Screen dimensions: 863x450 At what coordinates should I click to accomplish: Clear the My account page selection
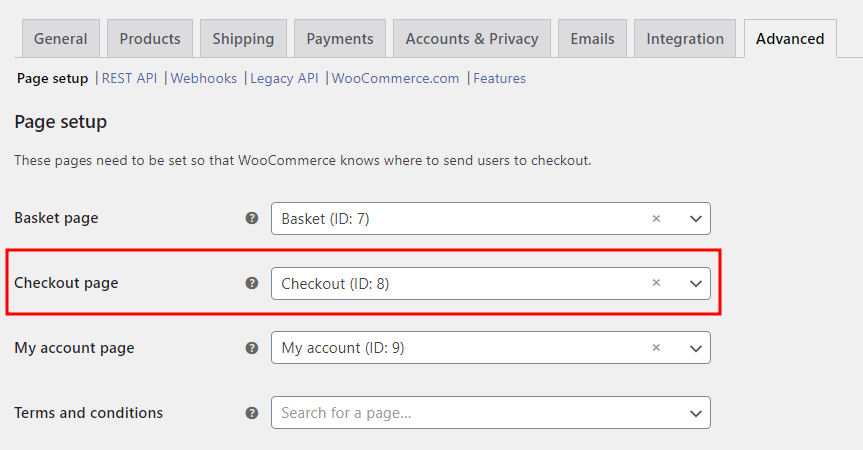click(x=656, y=348)
